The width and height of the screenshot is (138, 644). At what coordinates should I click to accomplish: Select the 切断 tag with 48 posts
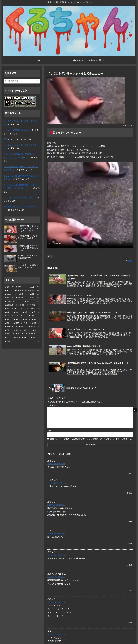click(x=9, y=287)
